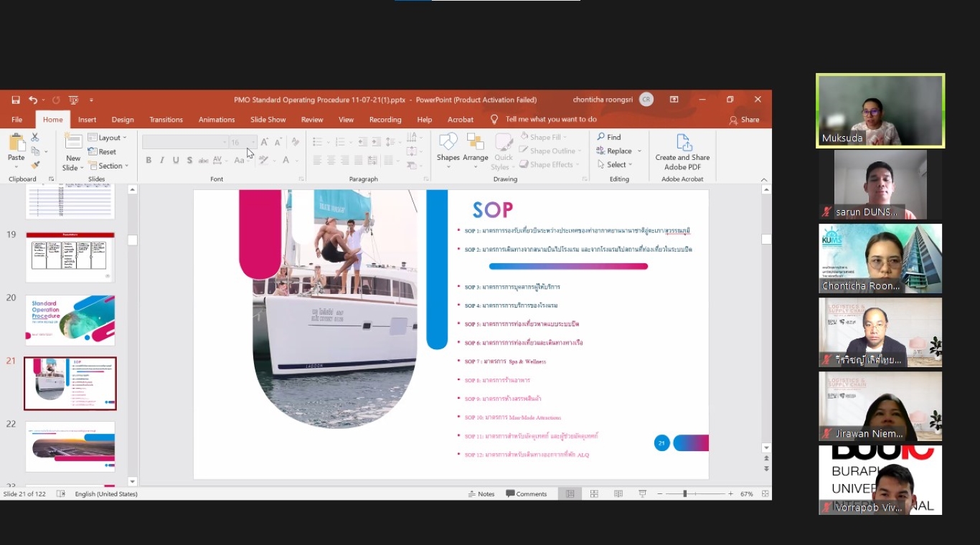Expand Section dropdown

click(108, 166)
